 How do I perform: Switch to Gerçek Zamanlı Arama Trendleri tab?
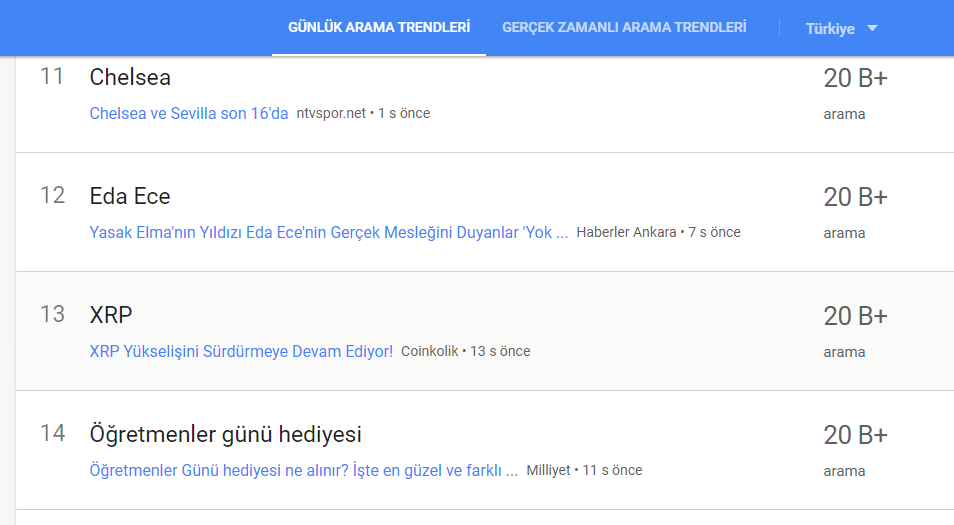[624, 27]
